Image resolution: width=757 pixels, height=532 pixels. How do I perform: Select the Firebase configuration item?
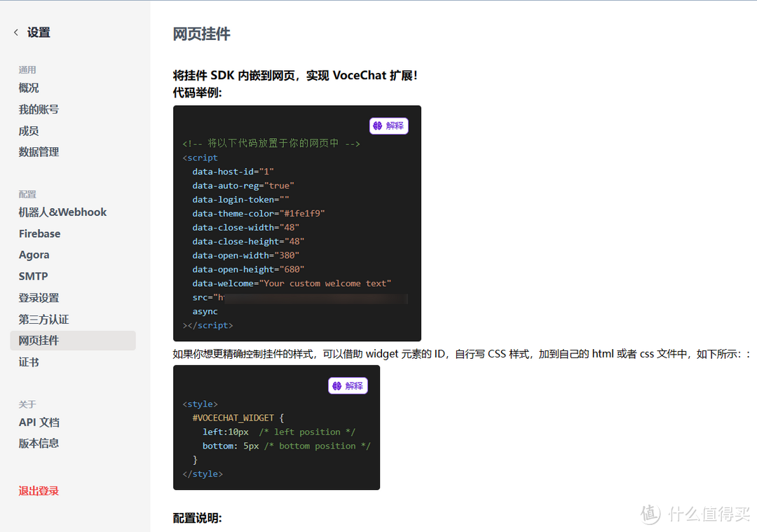39,233
